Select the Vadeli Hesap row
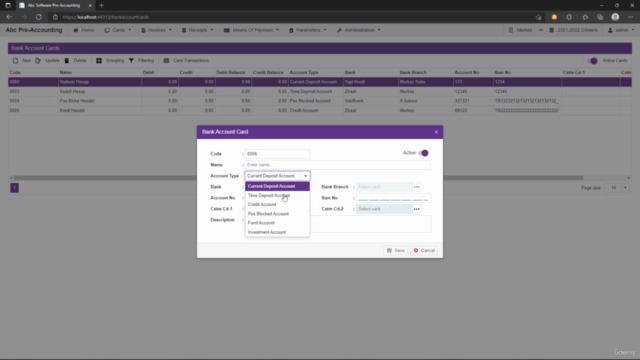 [320, 91]
